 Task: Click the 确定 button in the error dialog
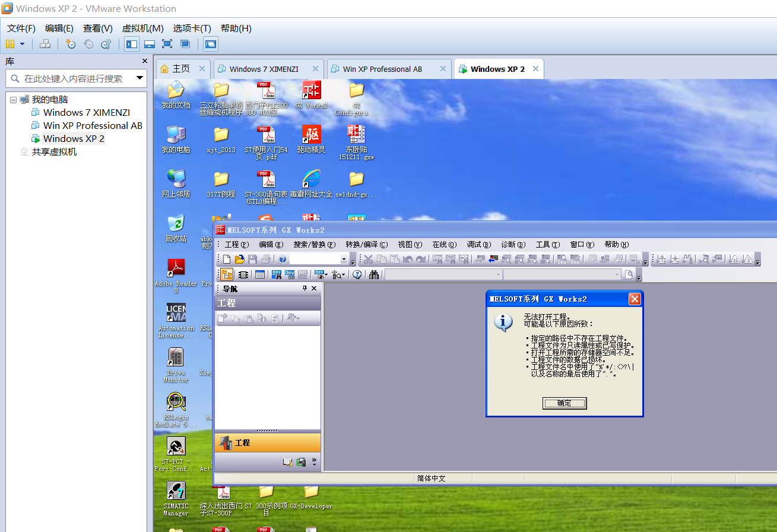click(x=564, y=403)
